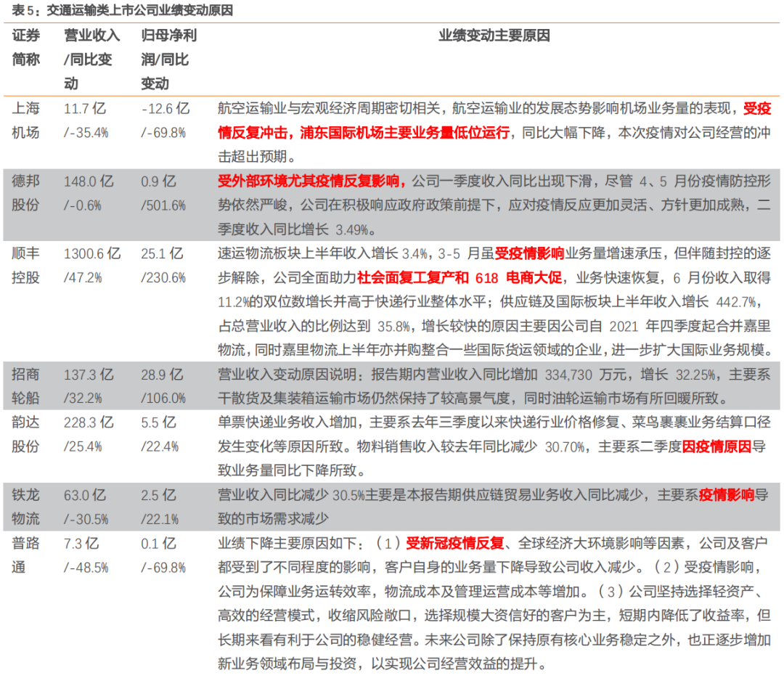This screenshot has height=678, width=784.
Task: Select company name 德邦股份
Action: point(26,193)
